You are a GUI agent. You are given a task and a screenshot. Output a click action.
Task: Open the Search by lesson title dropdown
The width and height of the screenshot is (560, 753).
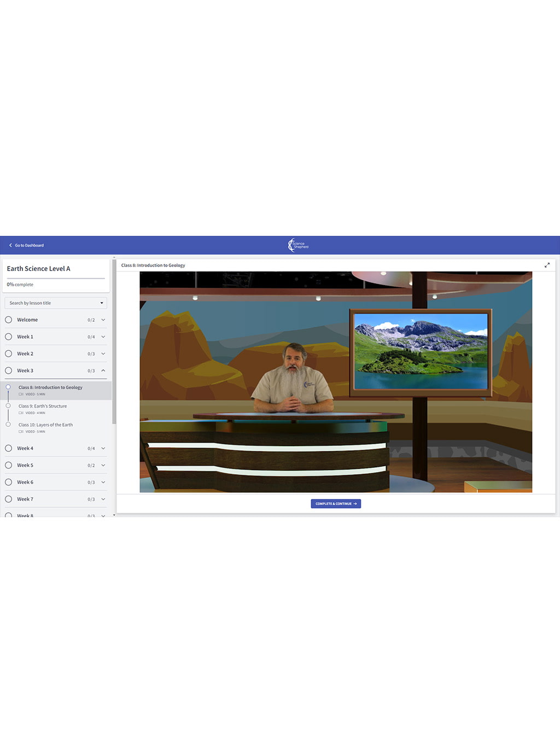pos(102,303)
